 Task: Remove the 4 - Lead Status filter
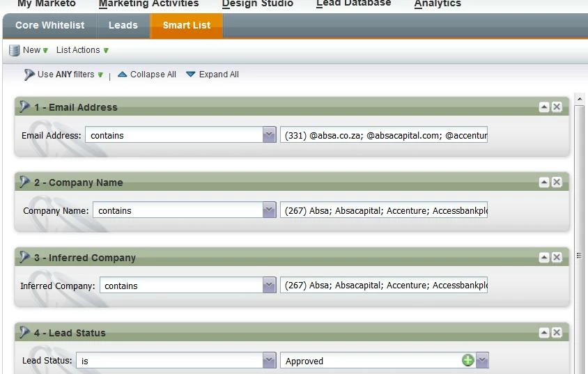click(x=557, y=333)
